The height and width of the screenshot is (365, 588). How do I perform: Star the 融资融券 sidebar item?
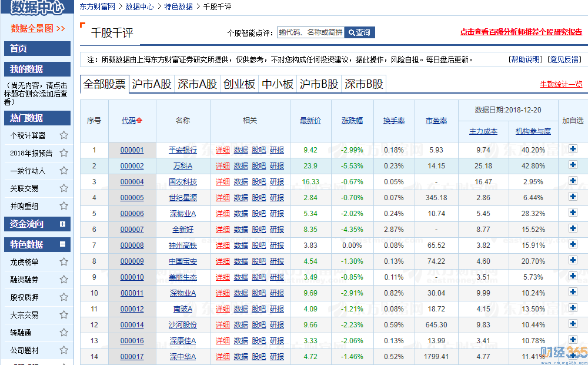[64, 280]
